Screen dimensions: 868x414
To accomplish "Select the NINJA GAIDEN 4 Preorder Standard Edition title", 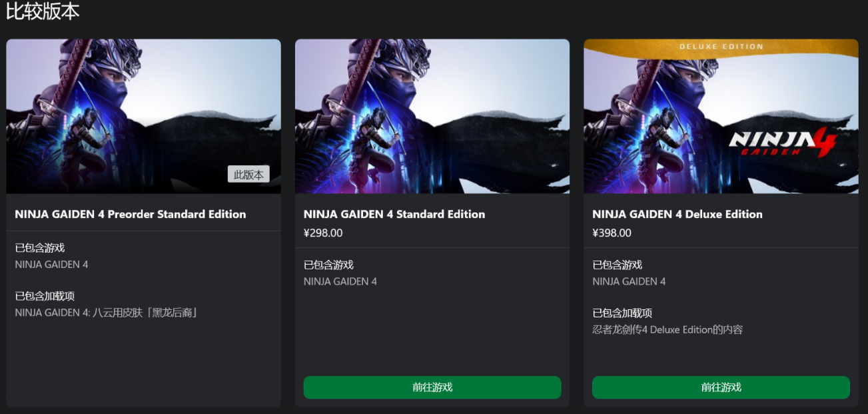I will tap(131, 214).
